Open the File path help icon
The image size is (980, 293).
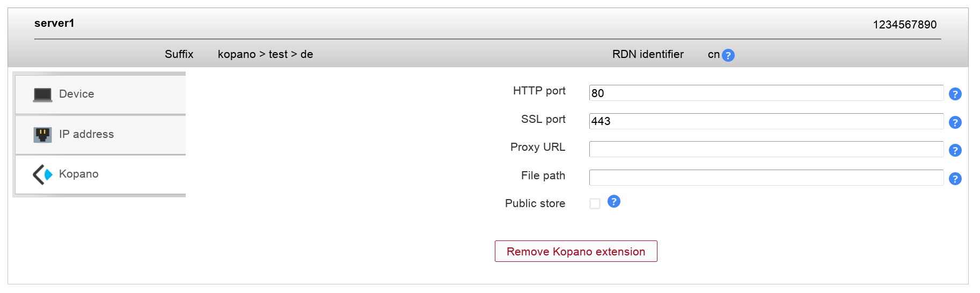955,179
